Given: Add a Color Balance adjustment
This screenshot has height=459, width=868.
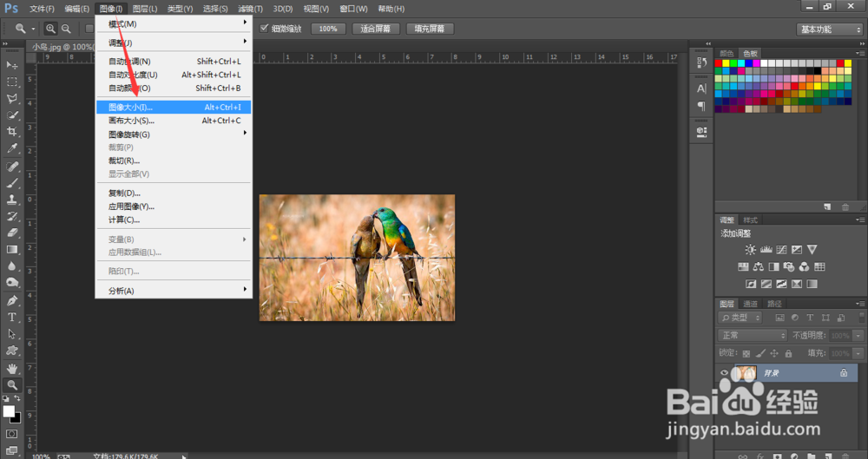Looking at the screenshot, I should coord(759,267).
